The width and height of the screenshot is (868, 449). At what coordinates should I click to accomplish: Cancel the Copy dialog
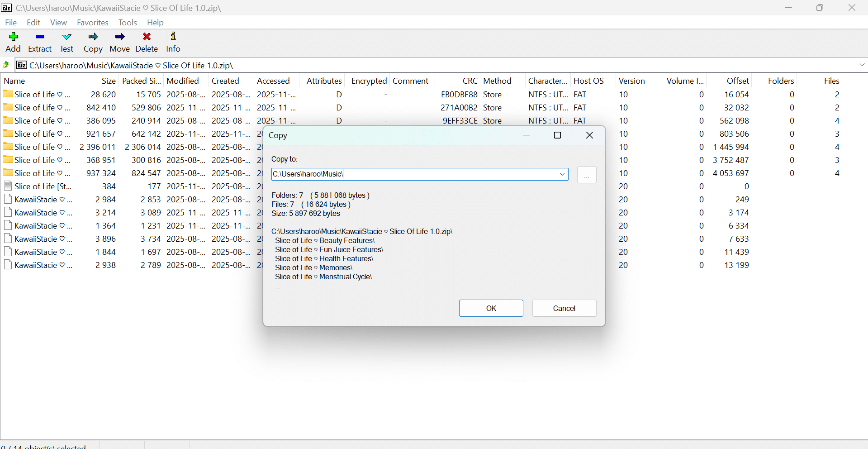pyautogui.click(x=564, y=308)
